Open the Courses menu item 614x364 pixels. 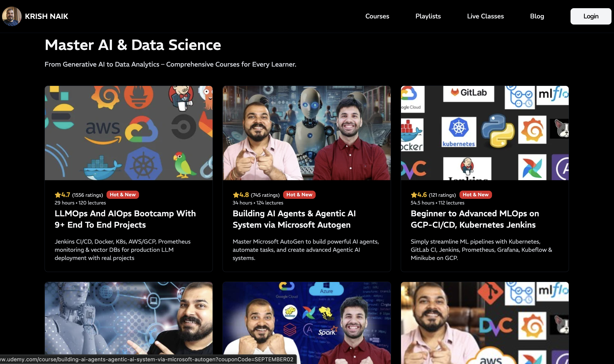click(377, 16)
